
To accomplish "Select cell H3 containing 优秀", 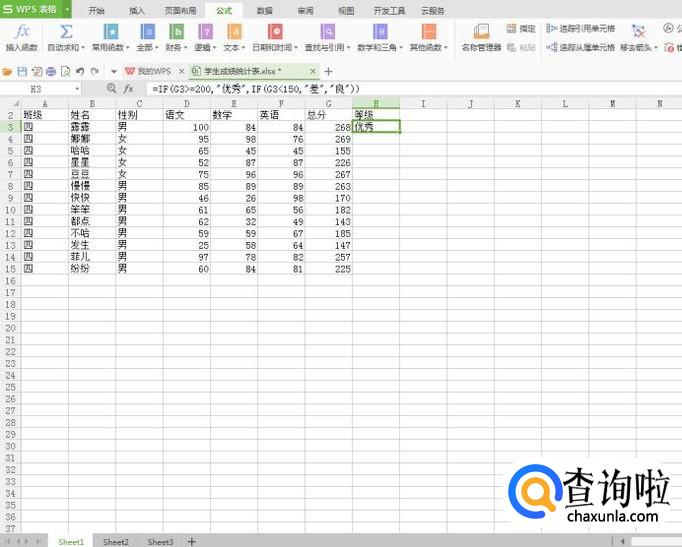I will coord(376,127).
